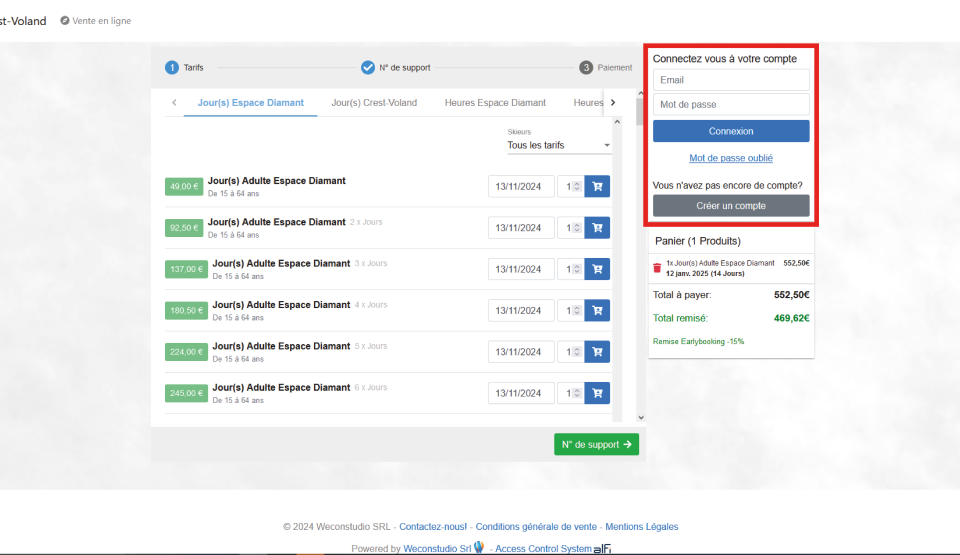Proceed with the green N° de support button
The height and width of the screenshot is (555, 960).
click(x=596, y=444)
